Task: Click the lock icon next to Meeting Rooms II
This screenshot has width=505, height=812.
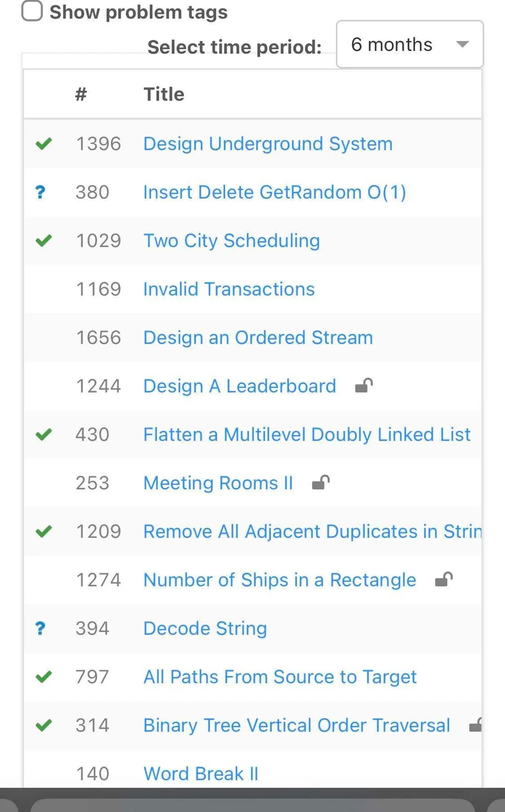Action: click(321, 483)
